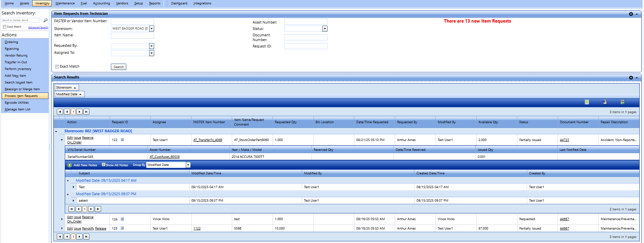Open the Maintenance menu

pyautogui.click(x=65, y=3)
